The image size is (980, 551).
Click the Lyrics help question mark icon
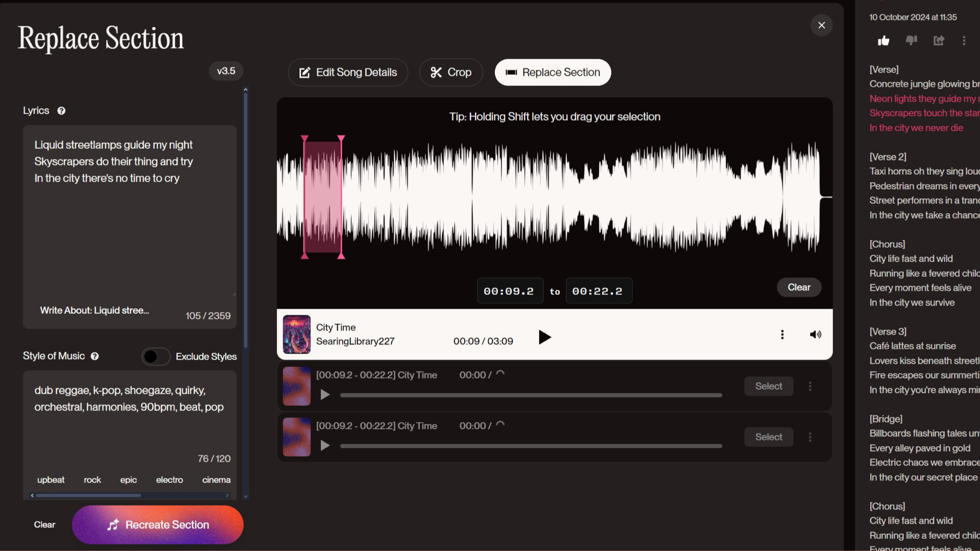tap(61, 111)
